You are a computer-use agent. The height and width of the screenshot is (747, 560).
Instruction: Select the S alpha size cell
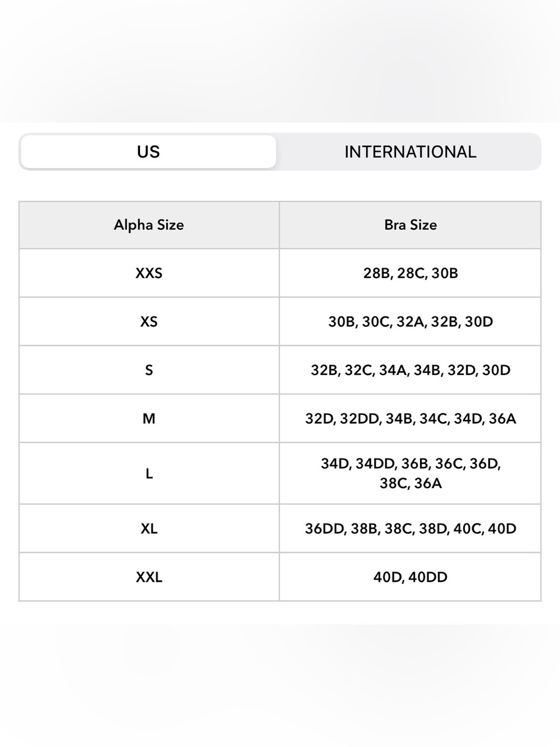[149, 370]
